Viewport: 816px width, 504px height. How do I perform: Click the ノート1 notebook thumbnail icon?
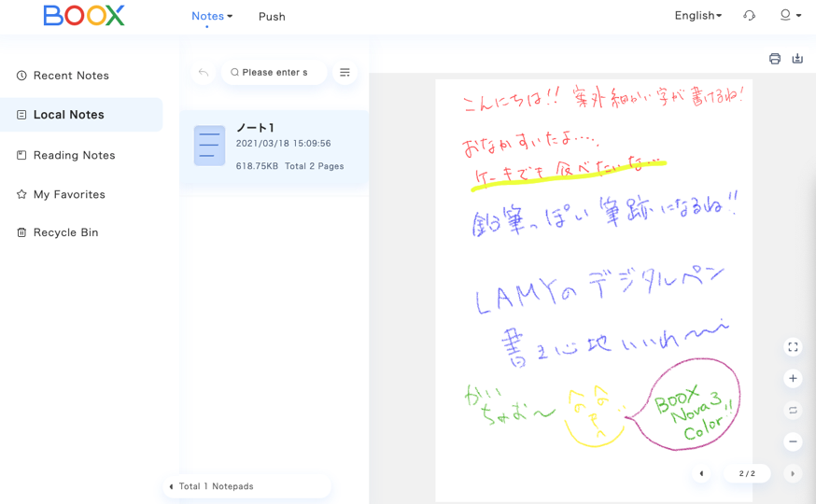coord(209,146)
